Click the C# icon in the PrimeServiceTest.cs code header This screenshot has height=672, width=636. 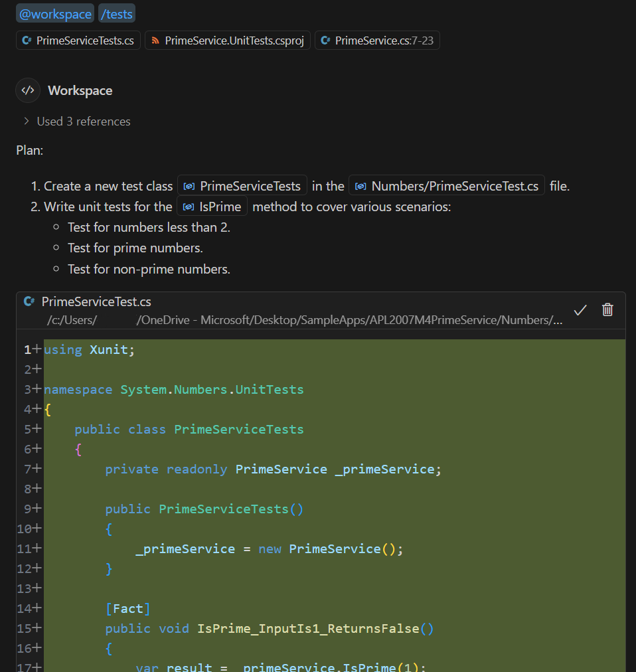pyautogui.click(x=27, y=301)
